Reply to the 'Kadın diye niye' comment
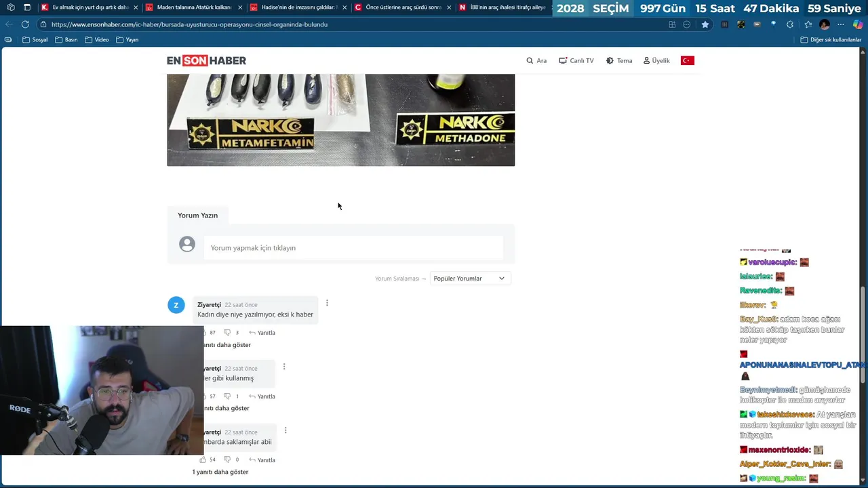Image resolution: width=868 pixels, height=488 pixels. [262, 333]
